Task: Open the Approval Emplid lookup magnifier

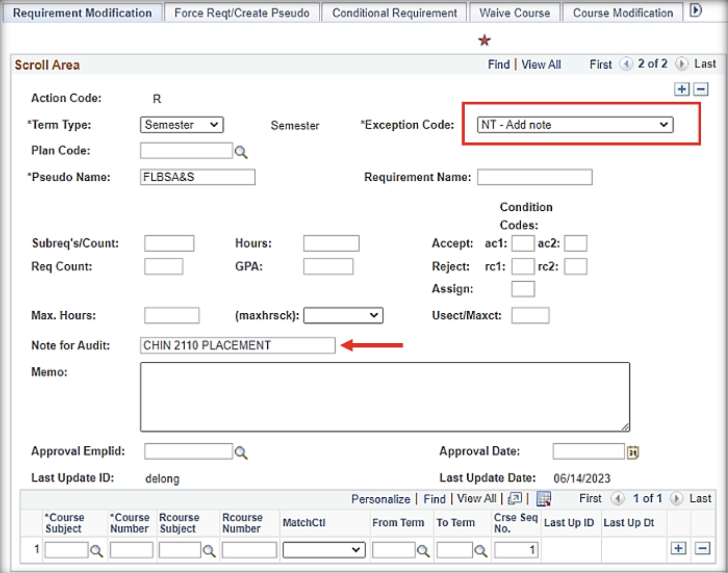Action: pos(241,452)
